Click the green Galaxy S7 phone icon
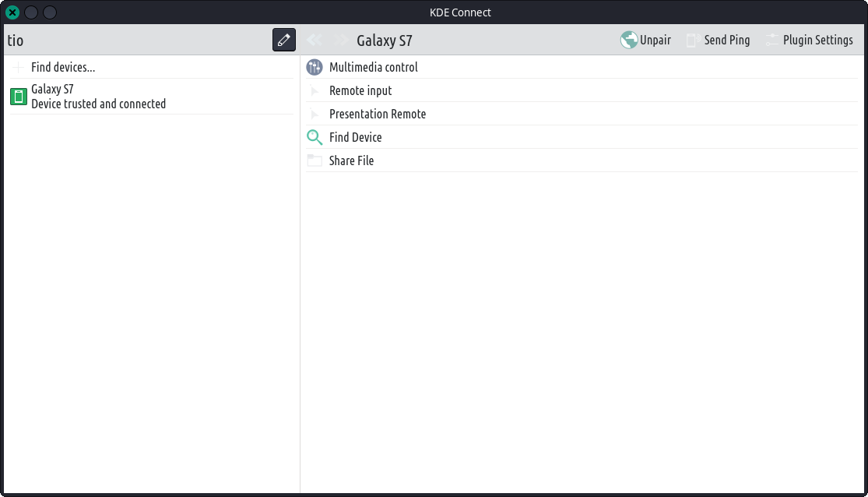Image resolution: width=868 pixels, height=497 pixels. click(18, 97)
